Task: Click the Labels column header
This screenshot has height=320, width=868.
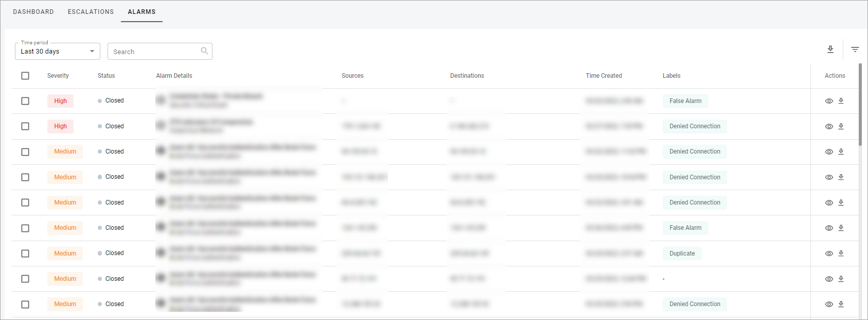Action: [x=671, y=76]
